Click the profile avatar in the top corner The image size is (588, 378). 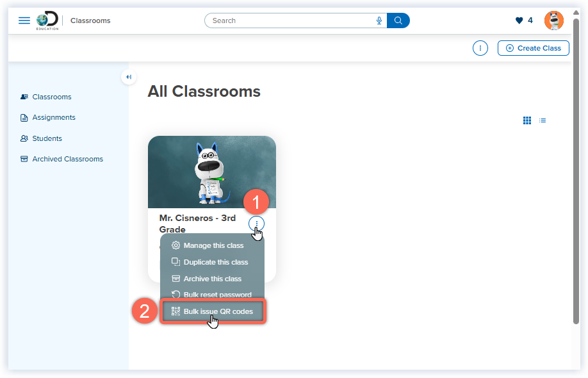[x=553, y=20]
